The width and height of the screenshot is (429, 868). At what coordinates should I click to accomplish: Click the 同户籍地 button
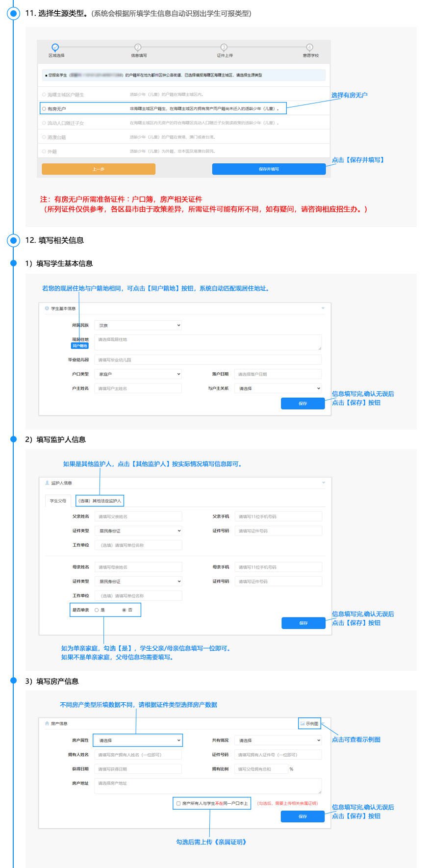coord(80,346)
